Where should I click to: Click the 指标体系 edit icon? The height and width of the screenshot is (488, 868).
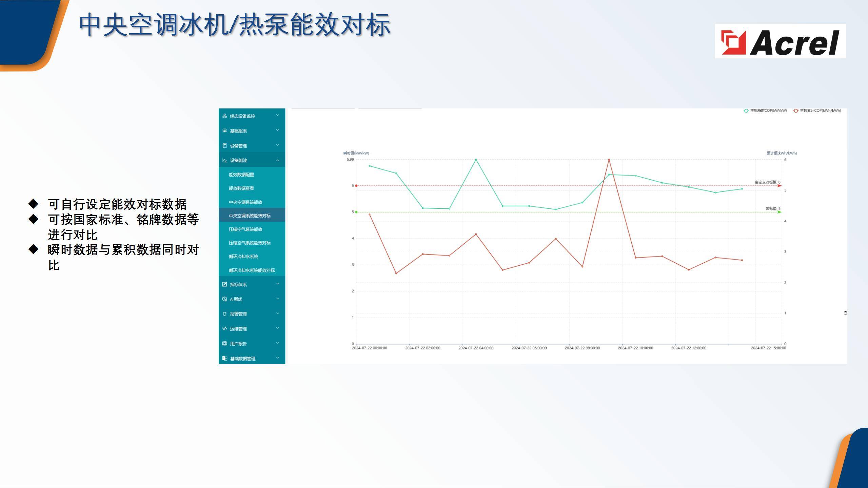point(224,284)
